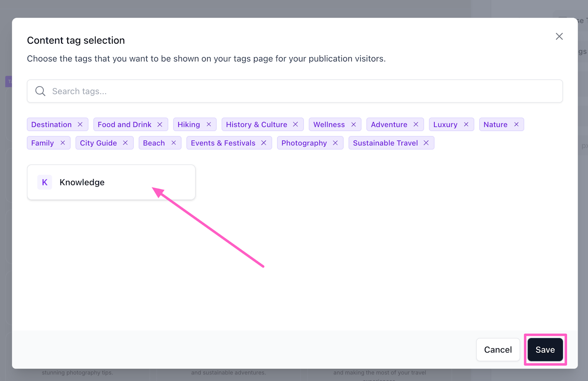Remove the City Guide tag

pyautogui.click(x=125, y=143)
